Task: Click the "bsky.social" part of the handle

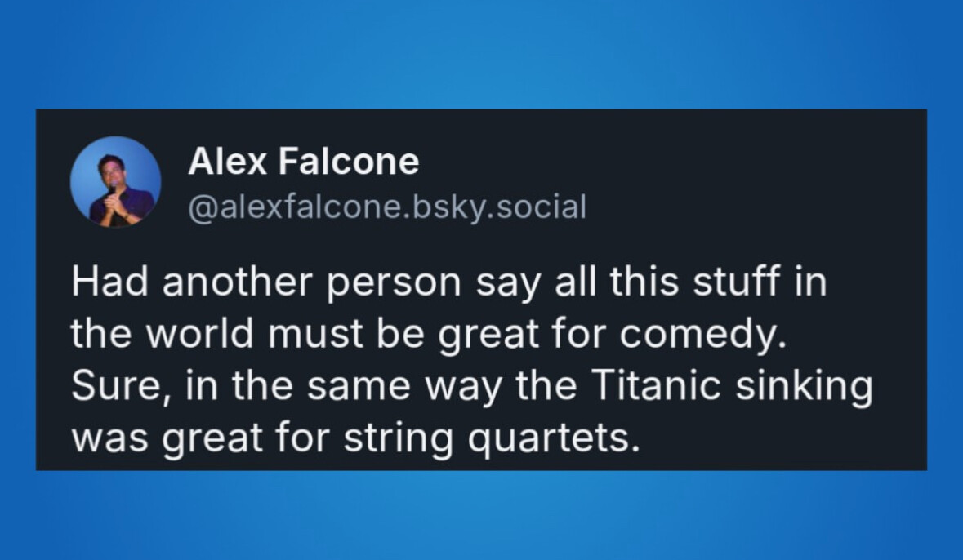Action: tap(500, 207)
